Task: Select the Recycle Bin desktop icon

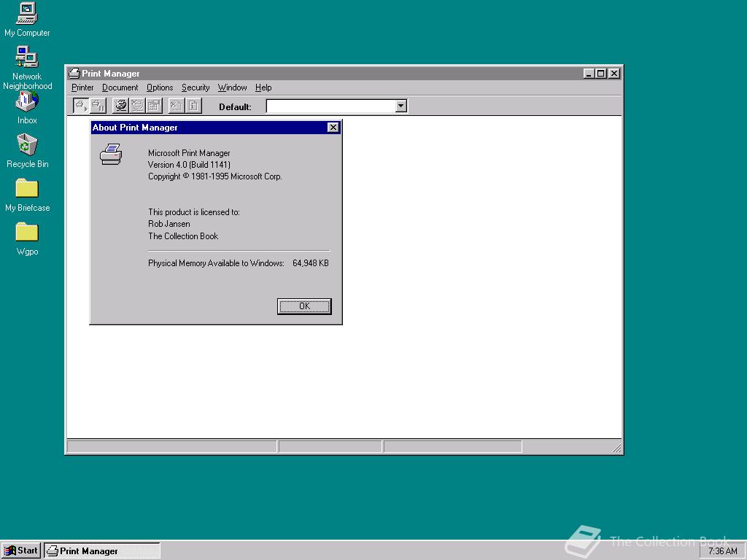Action: (27, 151)
